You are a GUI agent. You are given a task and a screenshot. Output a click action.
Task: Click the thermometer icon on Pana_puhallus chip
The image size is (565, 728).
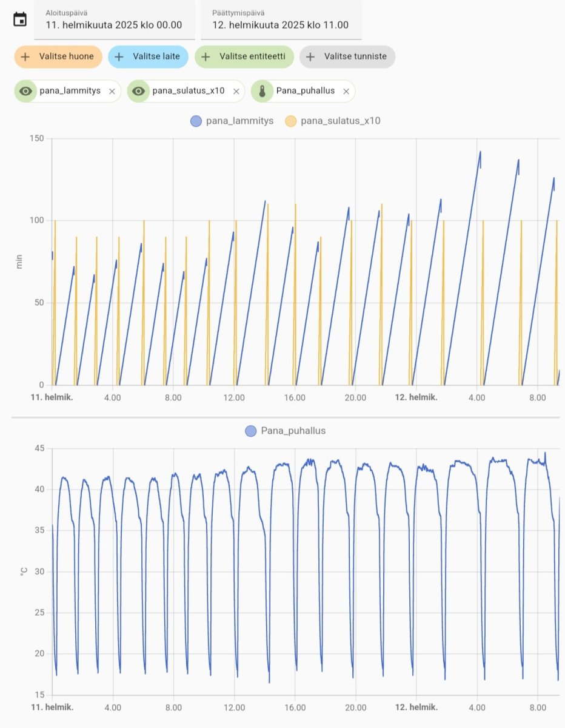tap(262, 91)
